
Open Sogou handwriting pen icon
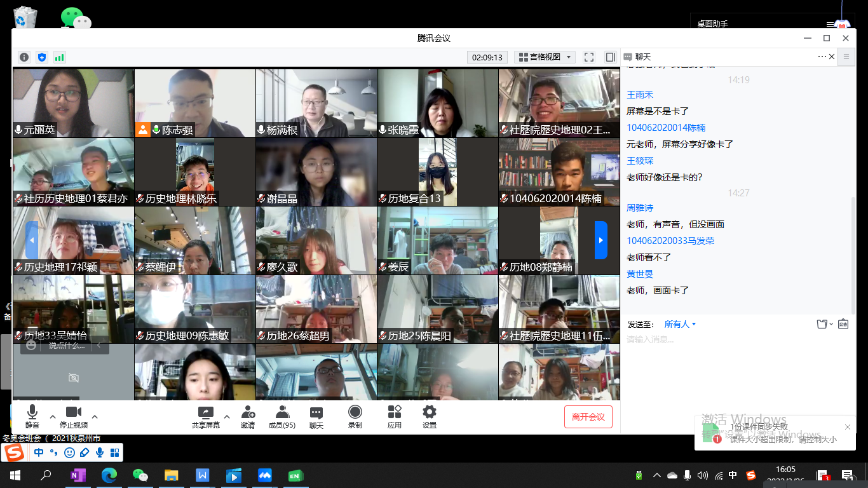coord(85,452)
